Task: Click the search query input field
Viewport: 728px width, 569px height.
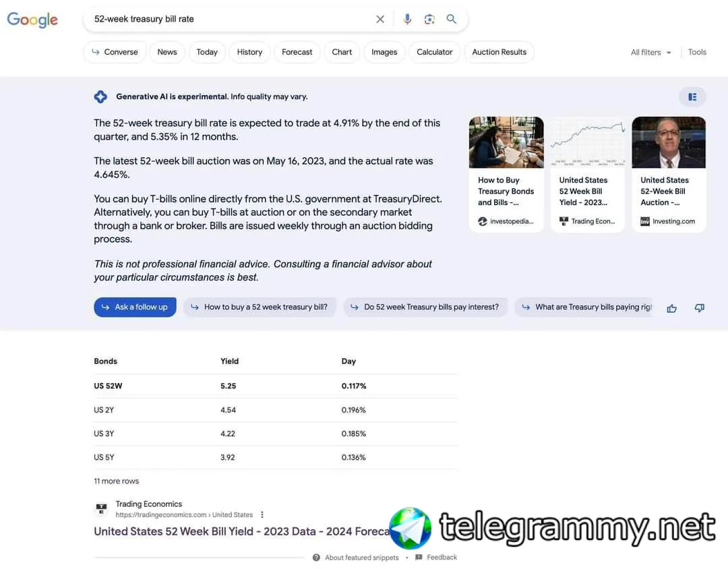Action: [231, 19]
